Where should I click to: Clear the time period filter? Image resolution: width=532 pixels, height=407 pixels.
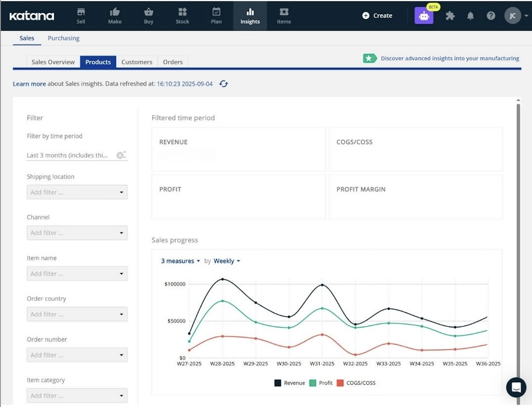click(x=120, y=155)
